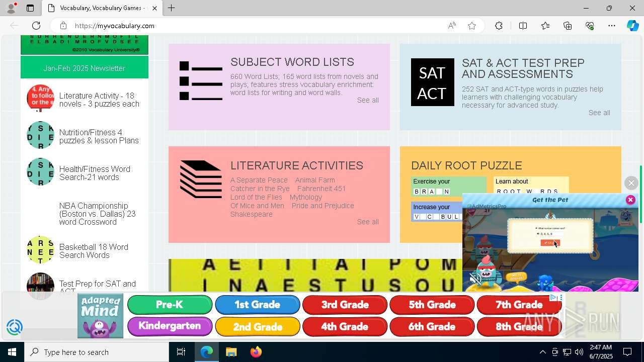Open the Edge profile icon
This screenshot has height=362, width=644.
(11, 8)
